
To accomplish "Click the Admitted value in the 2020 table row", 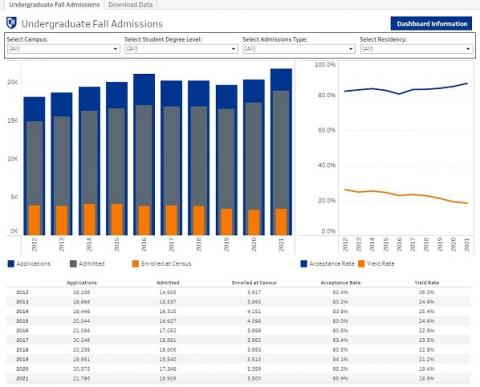I will point(168,369).
